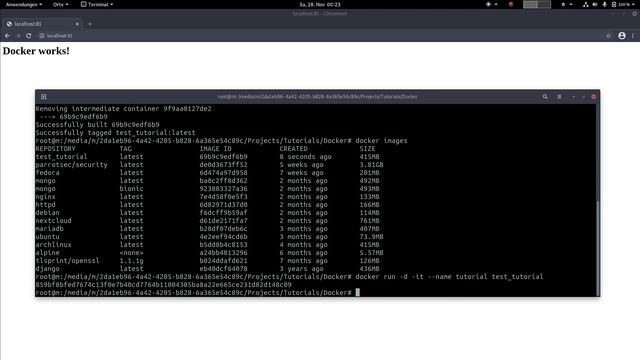Viewport: 640px width, 360px height.
Task: Click image ID de0d3673ff52
Action: pos(223,165)
